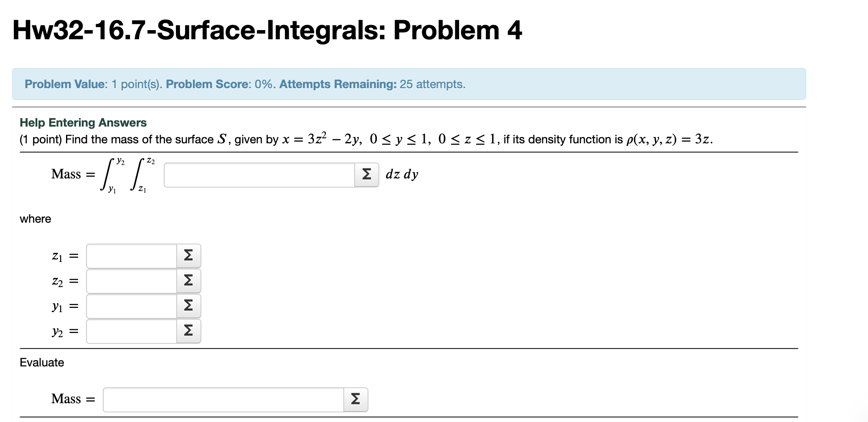
Task: Open the Σ equation helper for final Mass answer
Action: [355, 399]
